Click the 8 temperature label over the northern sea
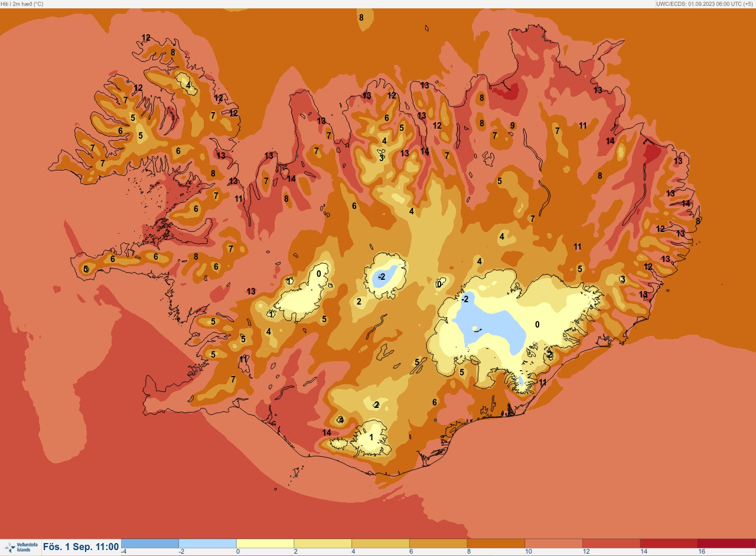Viewport: 756px width, 556px height. tap(361, 18)
